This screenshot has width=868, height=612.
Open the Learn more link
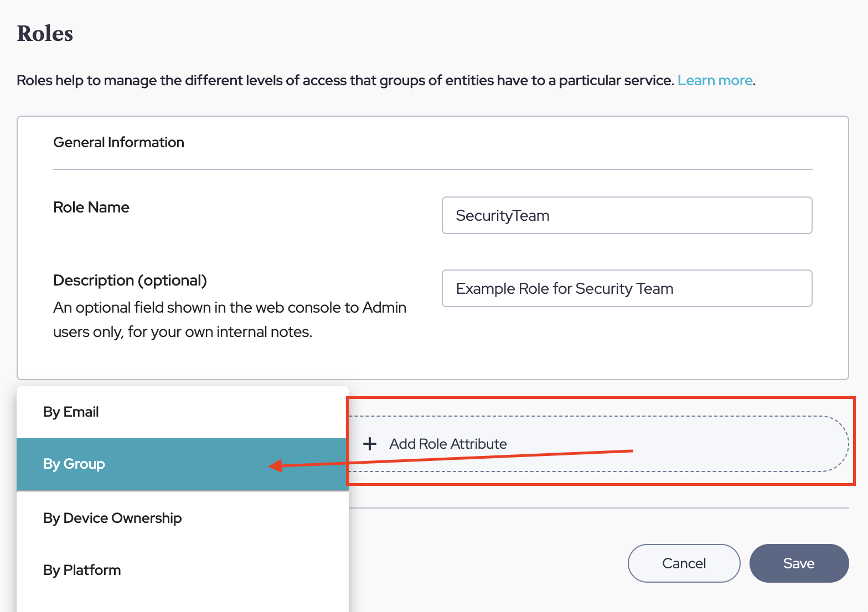click(x=715, y=81)
